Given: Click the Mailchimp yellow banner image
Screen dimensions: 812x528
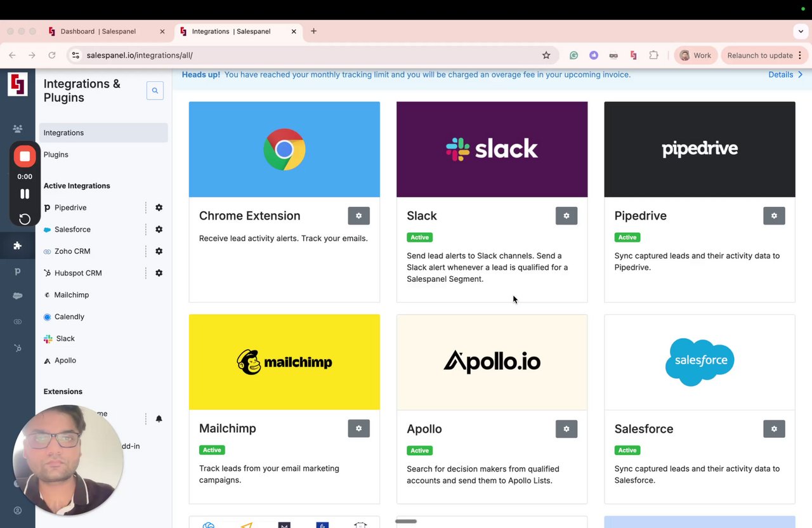Looking at the screenshot, I should (x=284, y=362).
